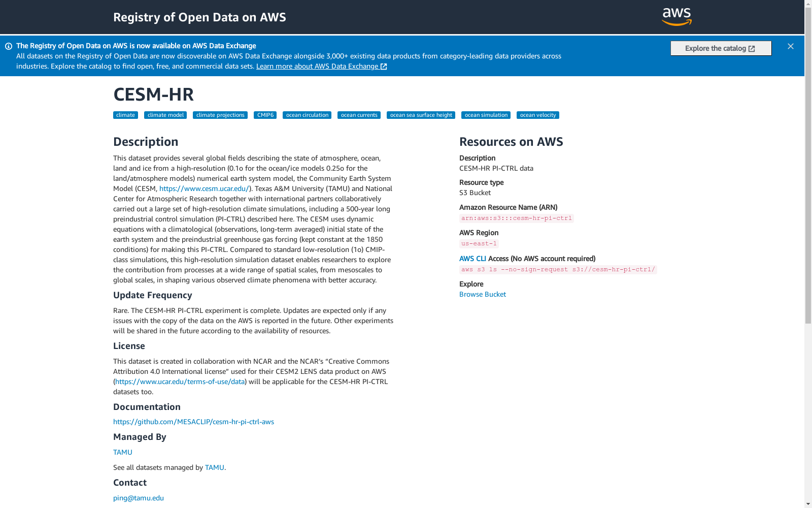The height and width of the screenshot is (508, 812).
Task: Select the ocean simulation tag
Action: click(486, 115)
